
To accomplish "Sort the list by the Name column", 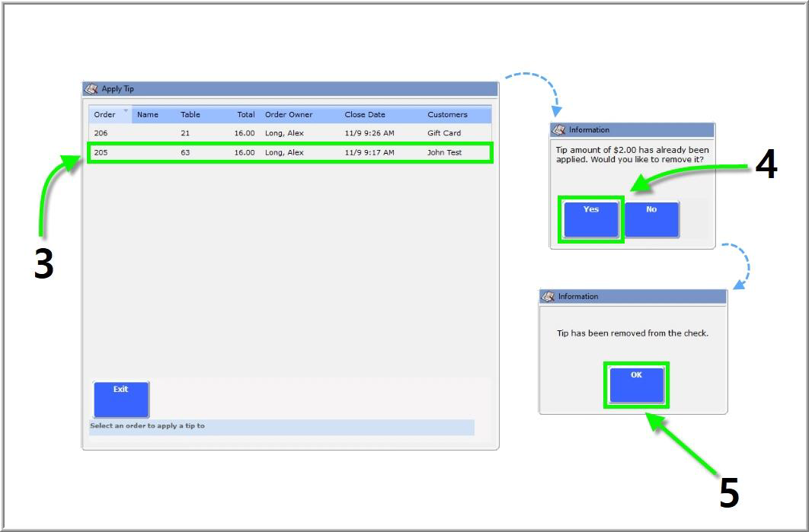I will (x=148, y=115).
